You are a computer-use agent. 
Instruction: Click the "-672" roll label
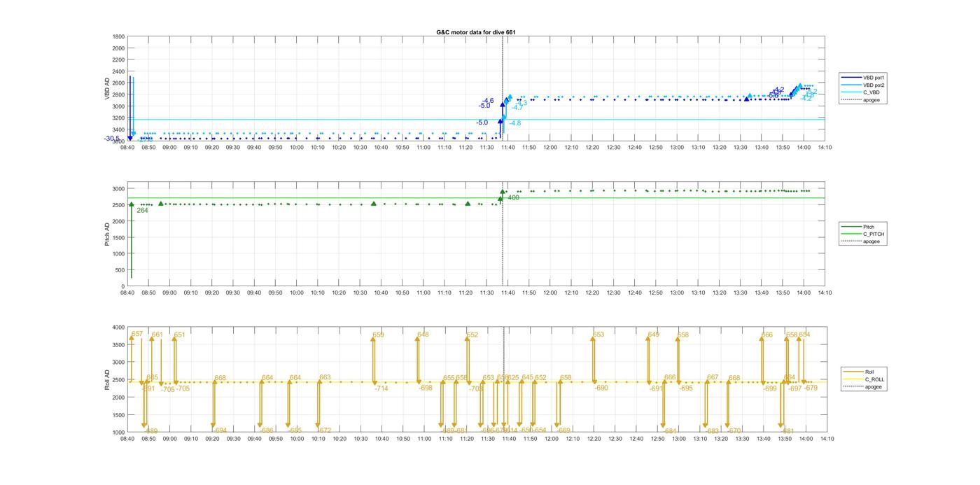click(324, 430)
